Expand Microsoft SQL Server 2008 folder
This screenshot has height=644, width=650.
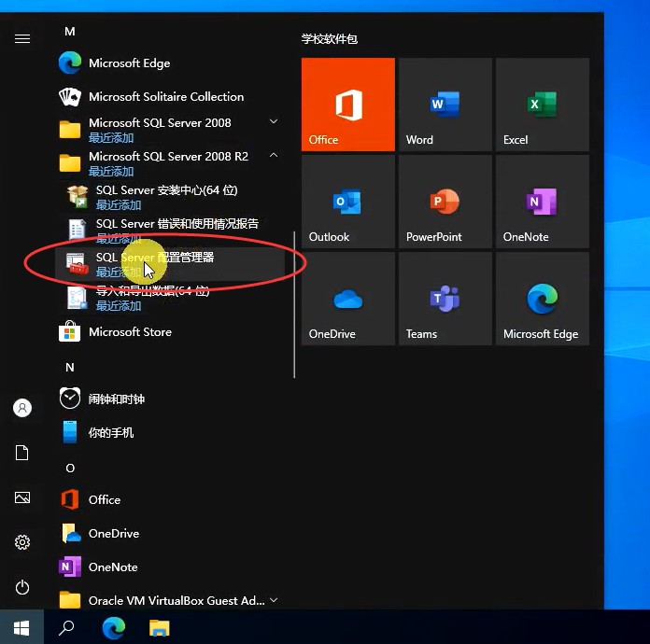point(170,130)
